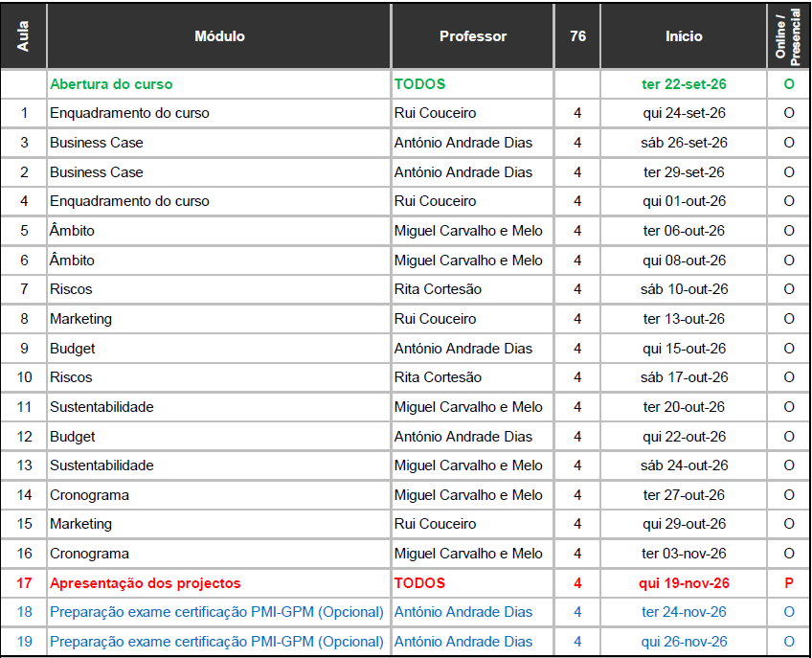Click aula number 7 in first column

coord(24,289)
